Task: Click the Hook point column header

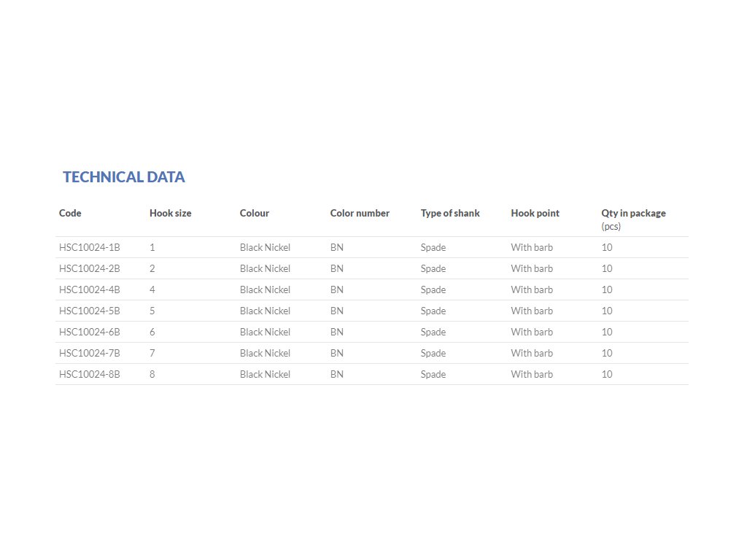Action: tap(535, 214)
